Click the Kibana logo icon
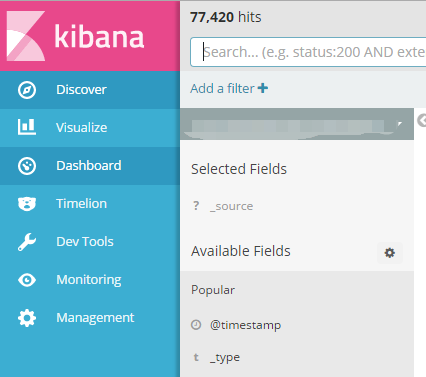The height and width of the screenshot is (377, 426). 26,36
